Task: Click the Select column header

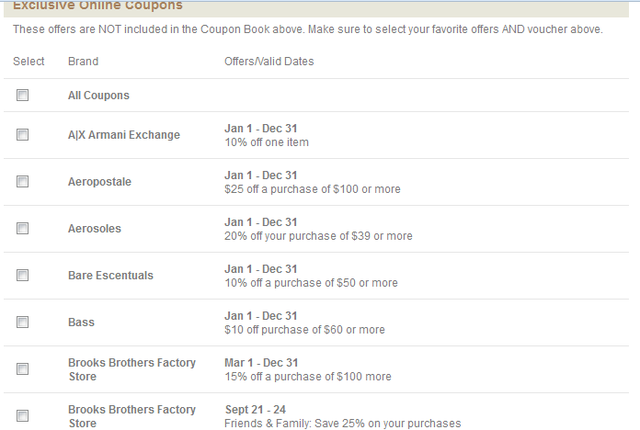Action: coord(29,61)
